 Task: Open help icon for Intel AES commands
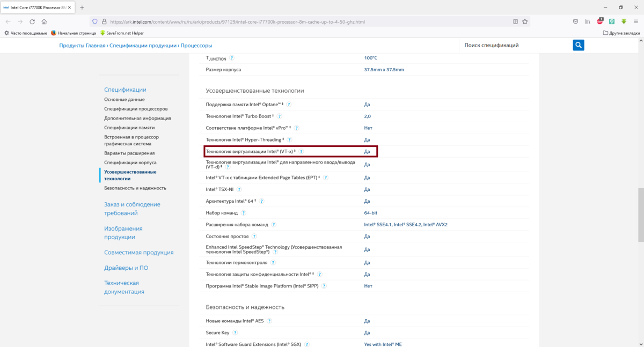(269, 321)
